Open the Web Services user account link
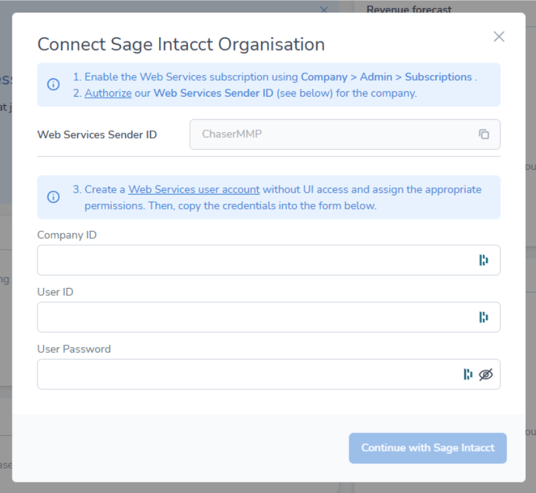The image size is (536, 493). coord(194,189)
